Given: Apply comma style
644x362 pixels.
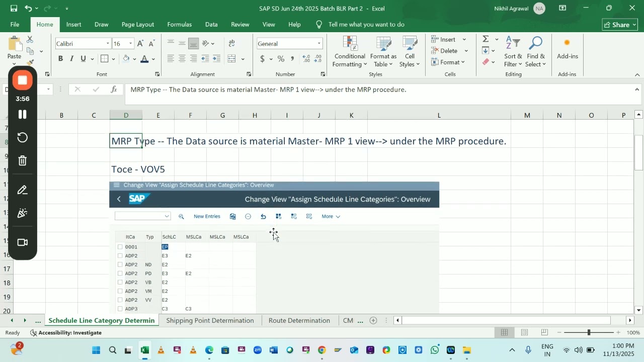Looking at the screenshot, I should [x=292, y=59].
